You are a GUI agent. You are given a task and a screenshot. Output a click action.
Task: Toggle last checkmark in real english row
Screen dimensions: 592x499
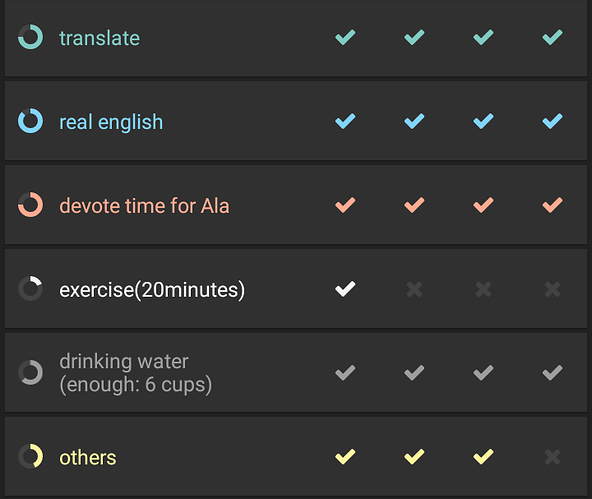pyautogui.click(x=552, y=121)
